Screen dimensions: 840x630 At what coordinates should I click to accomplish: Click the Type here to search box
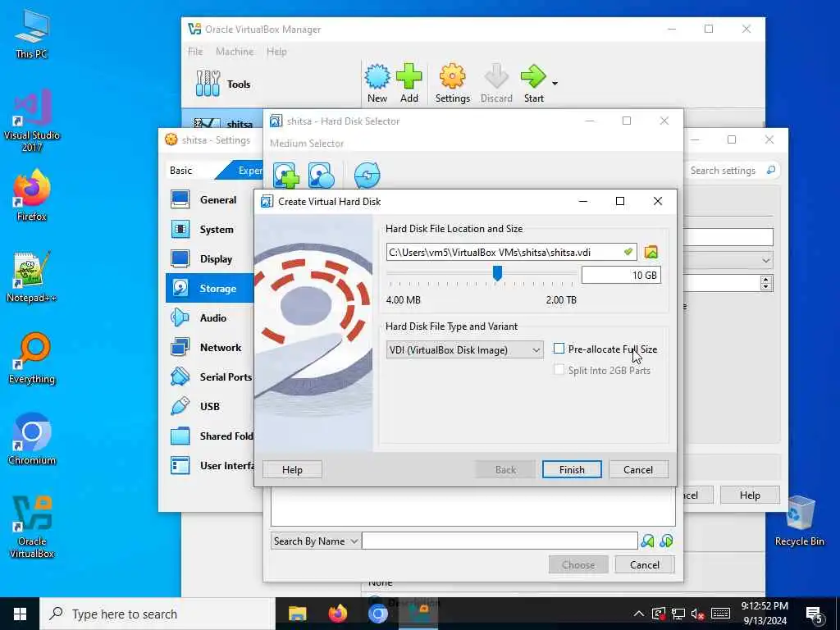(x=157, y=614)
